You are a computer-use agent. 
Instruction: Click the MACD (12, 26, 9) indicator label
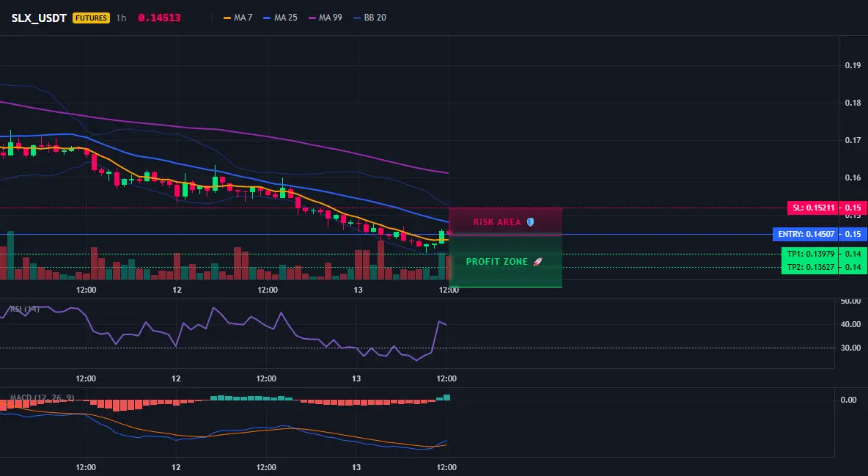[x=42, y=398]
